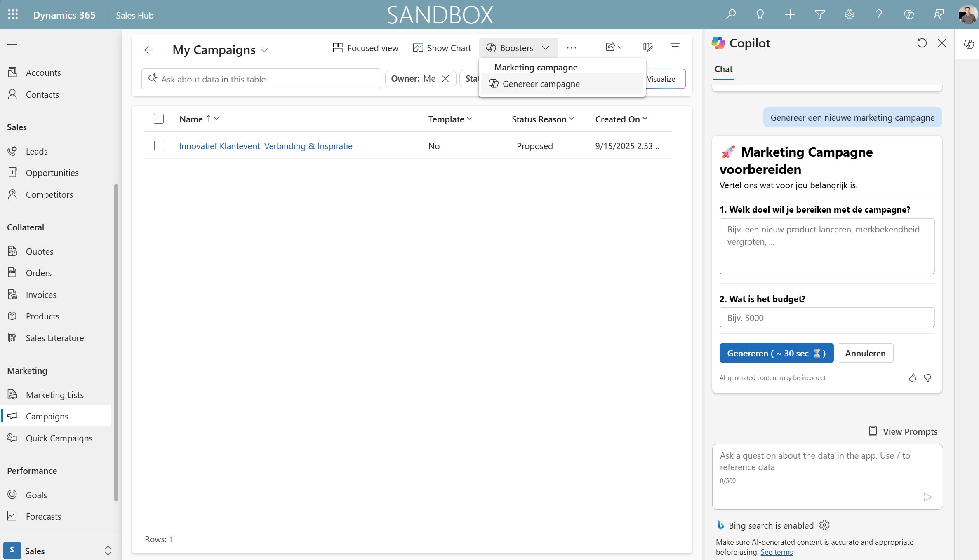This screenshot has width=979, height=560.
Task: Open the See terms link
Action: tap(776, 552)
